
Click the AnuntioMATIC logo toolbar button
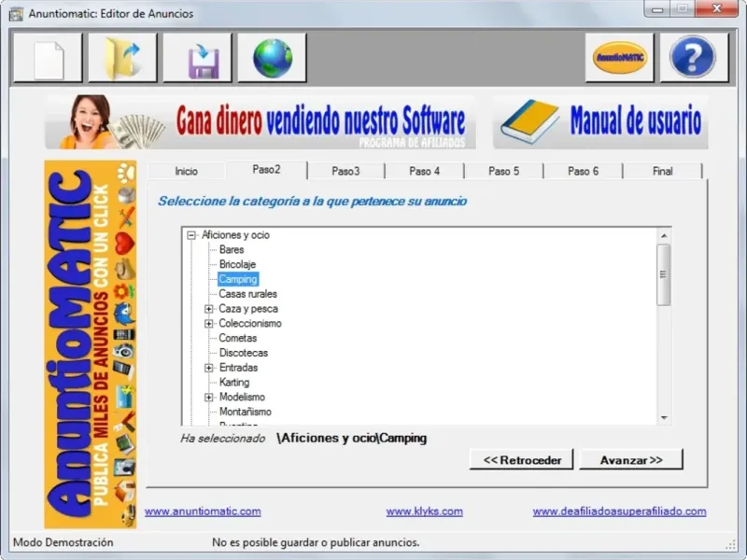point(619,58)
